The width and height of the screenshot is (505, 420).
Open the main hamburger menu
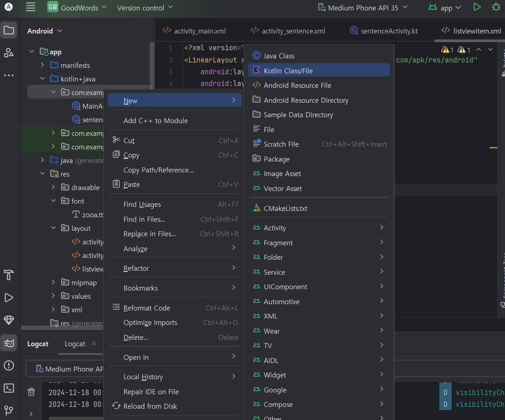pos(31,7)
